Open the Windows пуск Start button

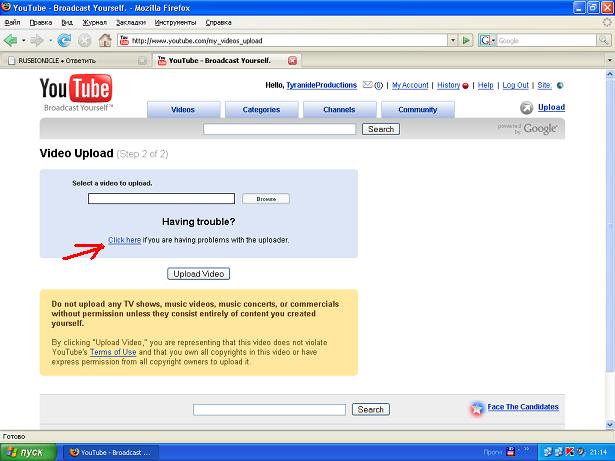coord(28,452)
